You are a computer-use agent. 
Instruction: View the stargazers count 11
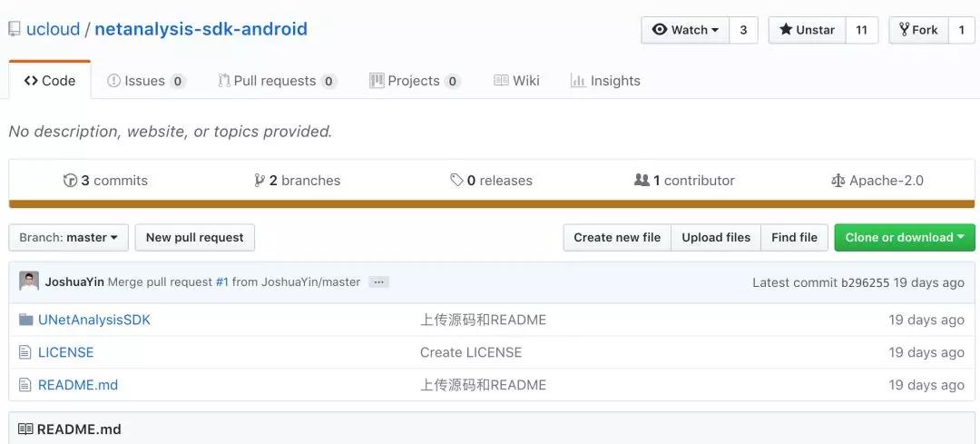862,30
